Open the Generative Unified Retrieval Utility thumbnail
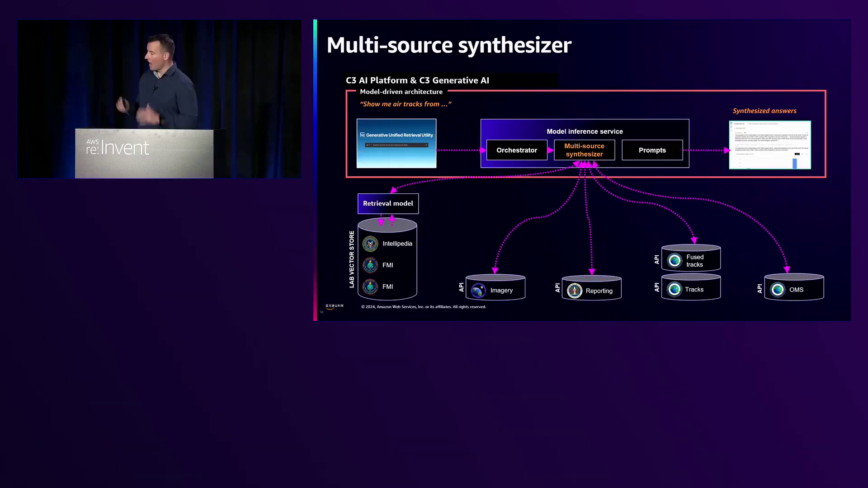The height and width of the screenshot is (488, 868). (x=396, y=143)
